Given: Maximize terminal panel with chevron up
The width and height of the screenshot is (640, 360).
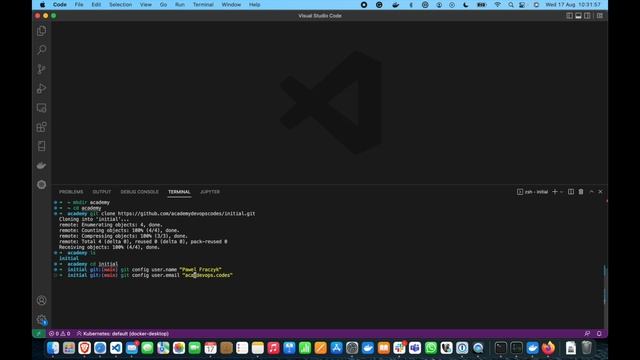Looking at the screenshot, I should 591,192.
